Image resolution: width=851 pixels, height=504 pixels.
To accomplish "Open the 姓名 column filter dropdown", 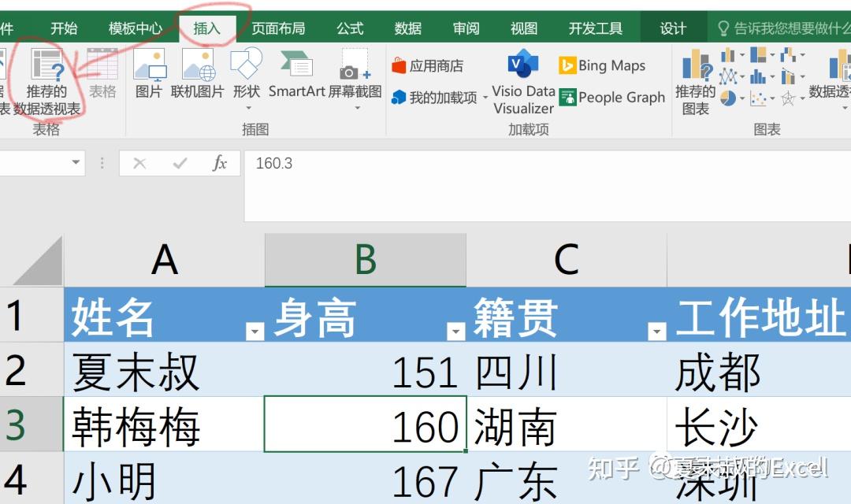I will coord(255,332).
